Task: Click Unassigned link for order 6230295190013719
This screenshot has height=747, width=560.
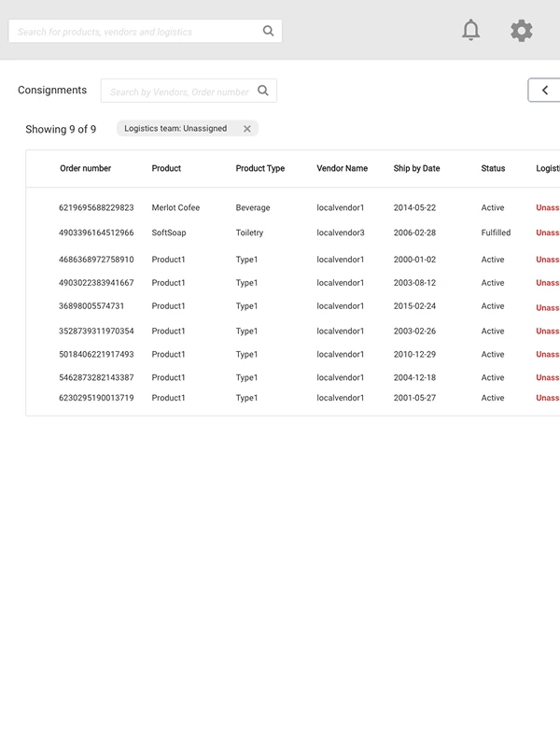Action: 548,398
